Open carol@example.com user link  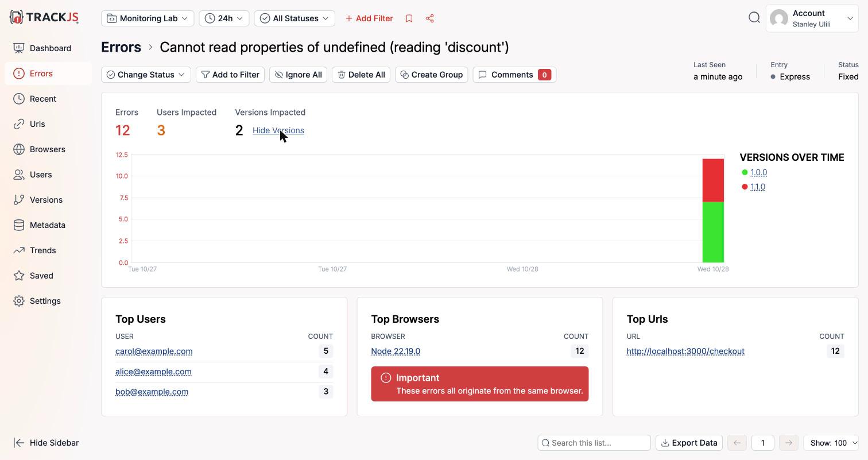(154, 351)
